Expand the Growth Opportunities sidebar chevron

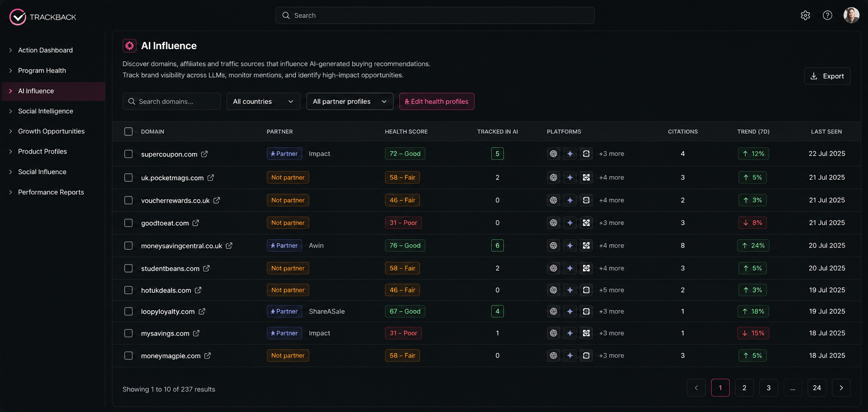pyautogui.click(x=10, y=131)
